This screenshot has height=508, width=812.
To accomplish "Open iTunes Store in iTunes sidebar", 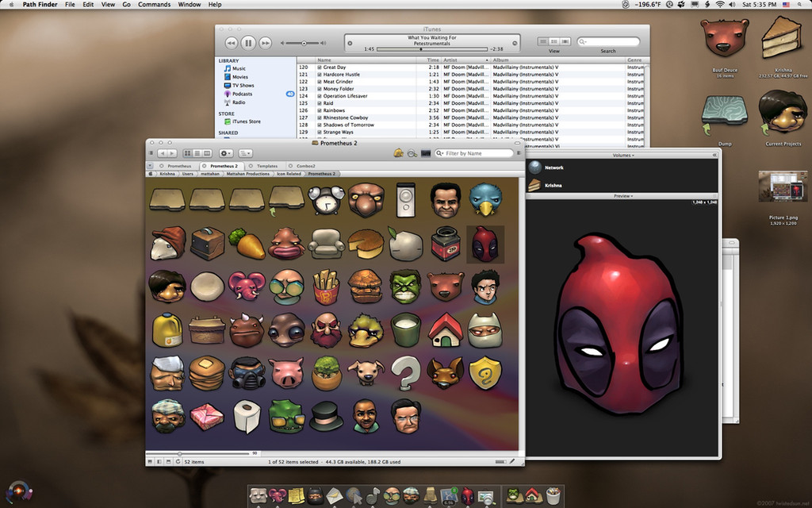I will tap(247, 121).
